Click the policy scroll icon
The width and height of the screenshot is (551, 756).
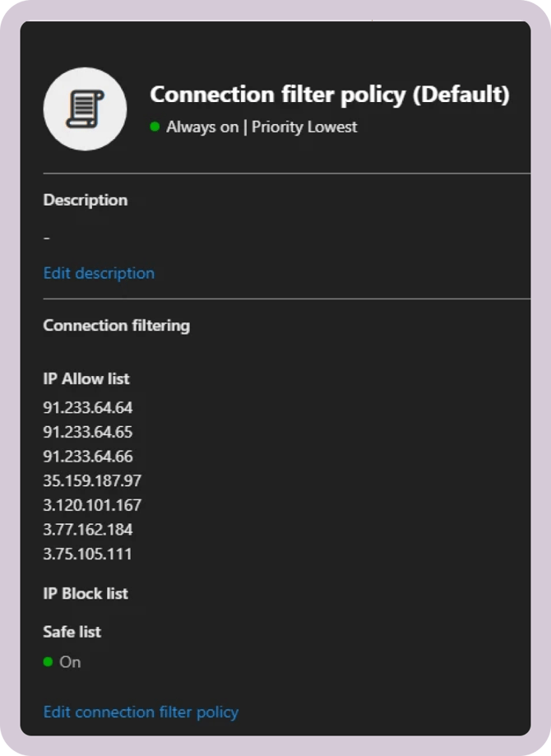point(85,108)
